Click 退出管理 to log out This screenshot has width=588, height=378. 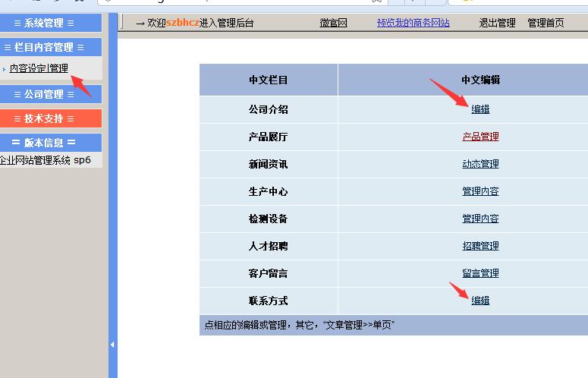(x=497, y=23)
